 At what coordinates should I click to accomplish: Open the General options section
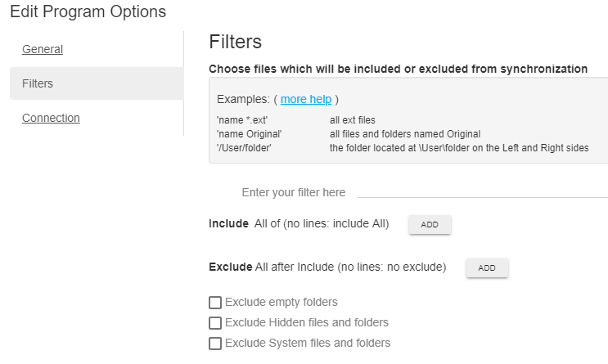(x=43, y=49)
